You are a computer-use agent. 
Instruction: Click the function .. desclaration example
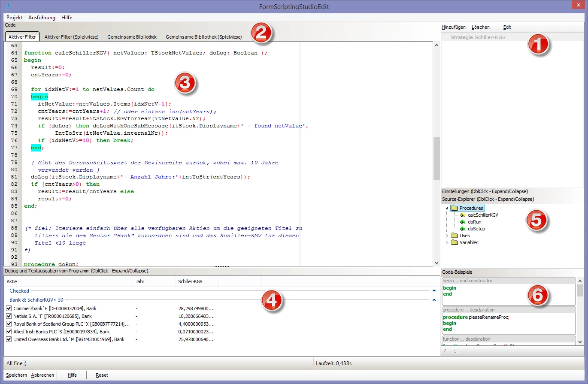[x=508, y=341]
